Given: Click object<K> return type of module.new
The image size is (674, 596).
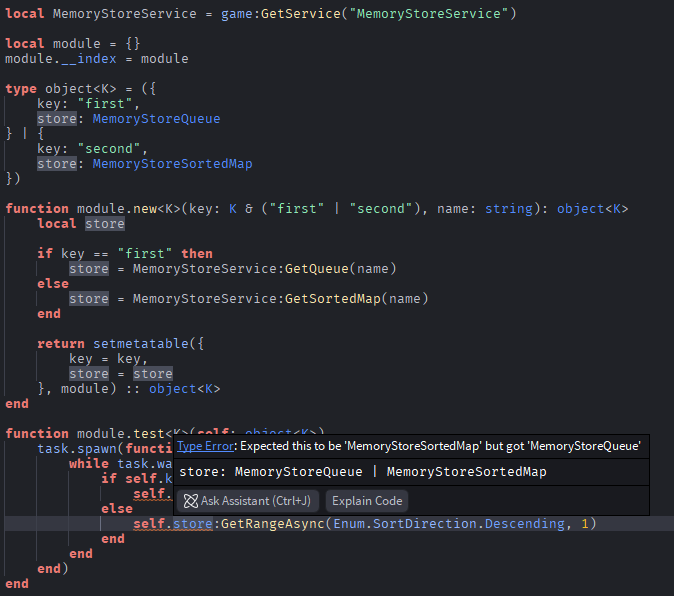Looking at the screenshot, I should [x=592, y=209].
